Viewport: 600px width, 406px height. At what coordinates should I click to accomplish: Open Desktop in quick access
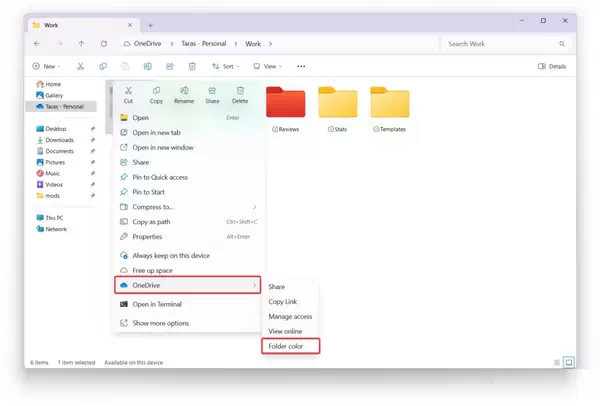tap(51, 129)
